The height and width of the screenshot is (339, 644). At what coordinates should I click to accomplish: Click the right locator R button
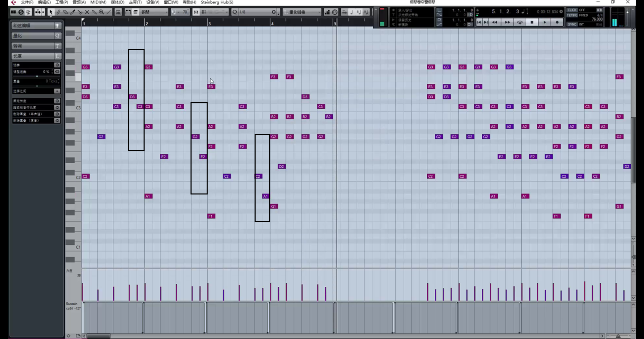click(439, 20)
